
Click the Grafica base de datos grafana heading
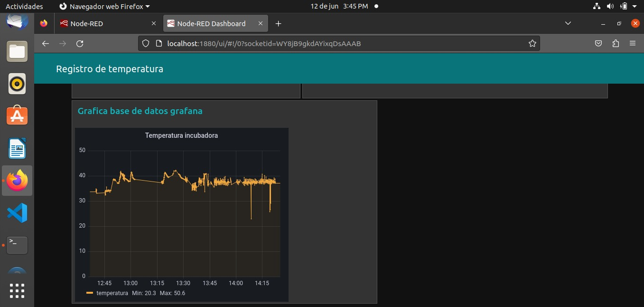(140, 111)
